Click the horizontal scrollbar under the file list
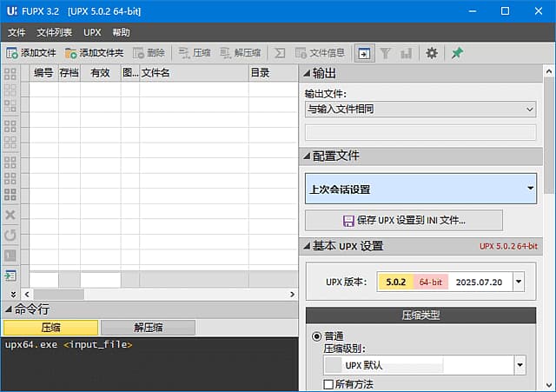Screen dimensions: 556x392 [x=156, y=295]
